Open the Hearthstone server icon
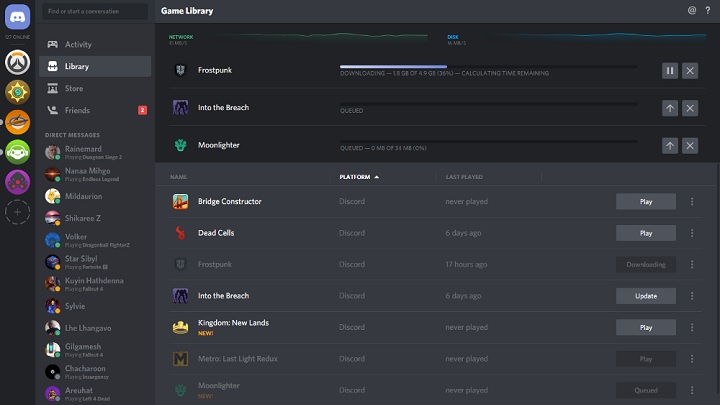 [17, 92]
